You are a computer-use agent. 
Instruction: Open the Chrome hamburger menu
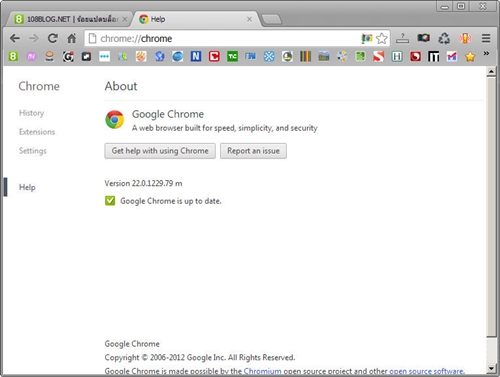(486, 38)
